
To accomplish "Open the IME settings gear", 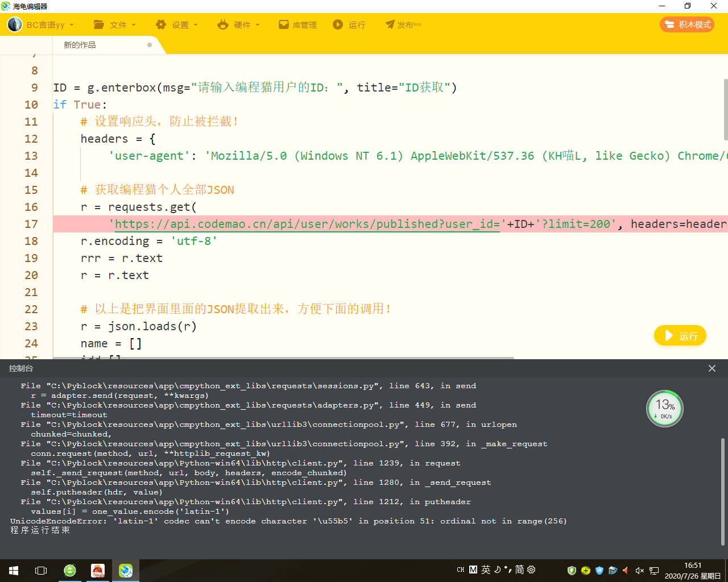I will [x=531, y=569].
